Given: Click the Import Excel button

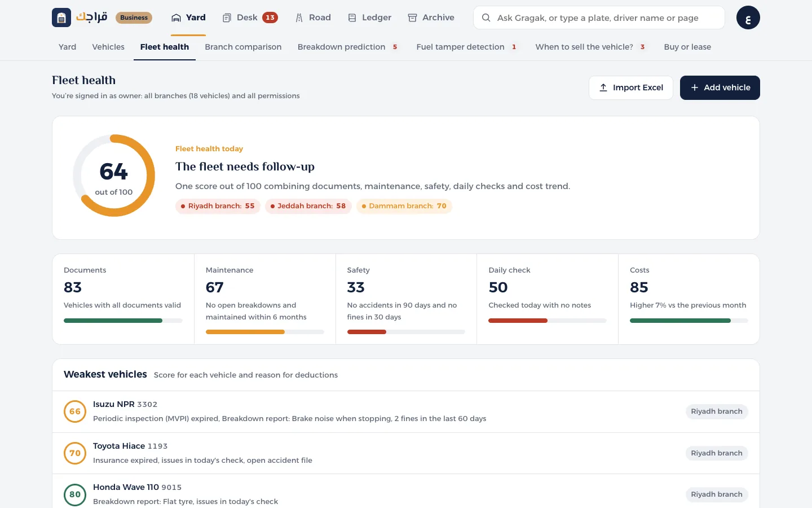Looking at the screenshot, I should 631,87.
